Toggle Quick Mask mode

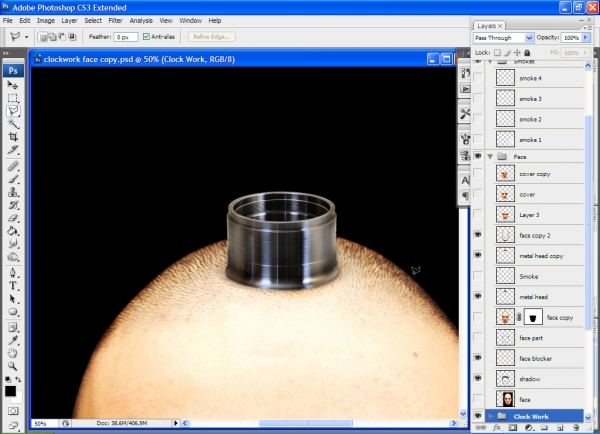(13, 411)
